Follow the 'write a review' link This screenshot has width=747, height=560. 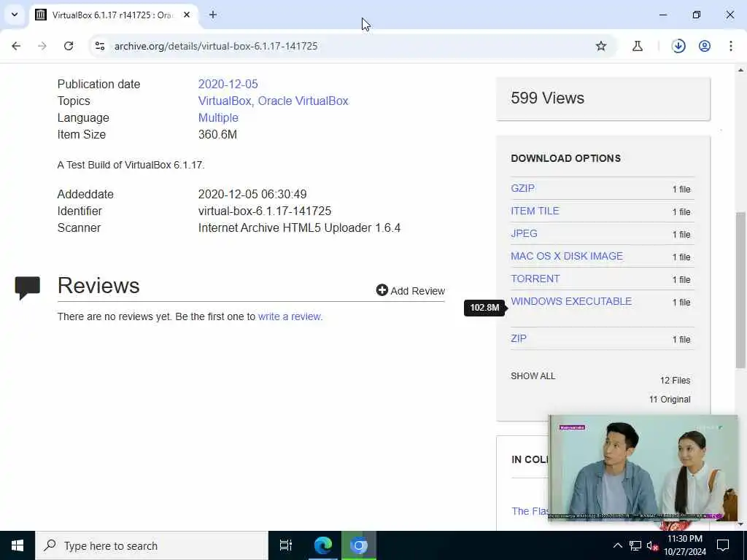[290, 316]
